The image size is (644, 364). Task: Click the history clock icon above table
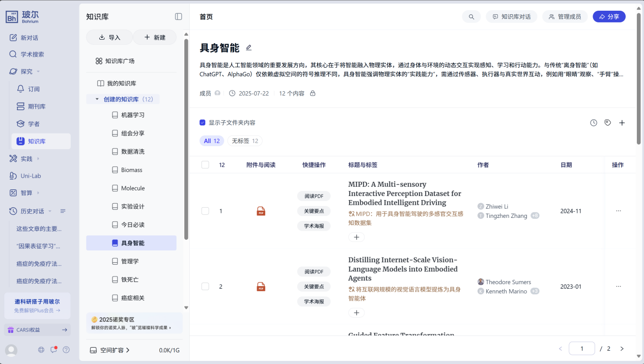tap(594, 123)
